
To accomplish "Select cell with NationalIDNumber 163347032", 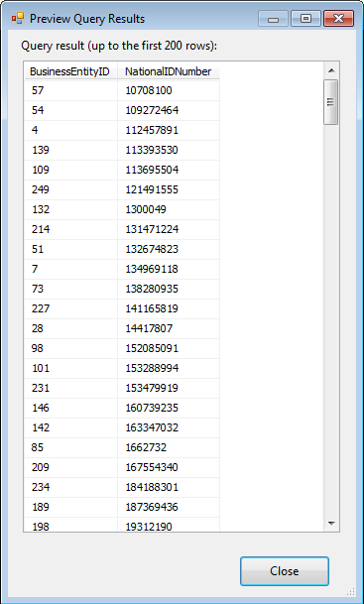I will 169,428.
